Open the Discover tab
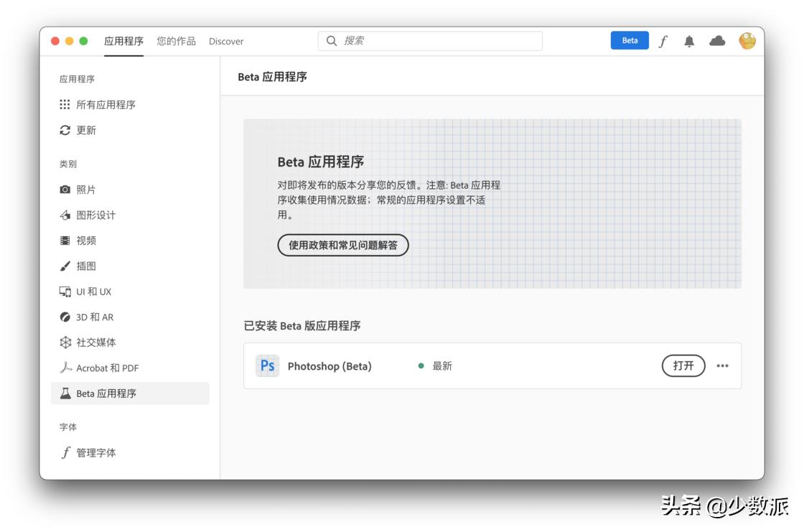 225,41
